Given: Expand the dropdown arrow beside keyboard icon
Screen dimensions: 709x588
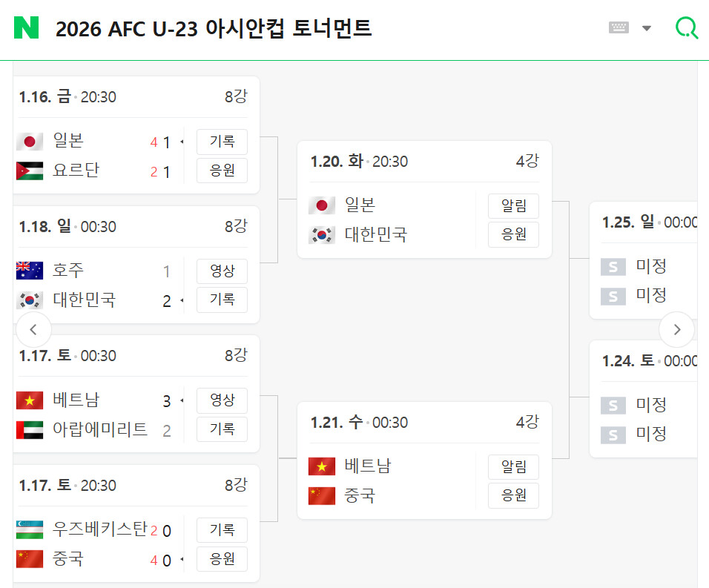Looking at the screenshot, I should [647, 28].
